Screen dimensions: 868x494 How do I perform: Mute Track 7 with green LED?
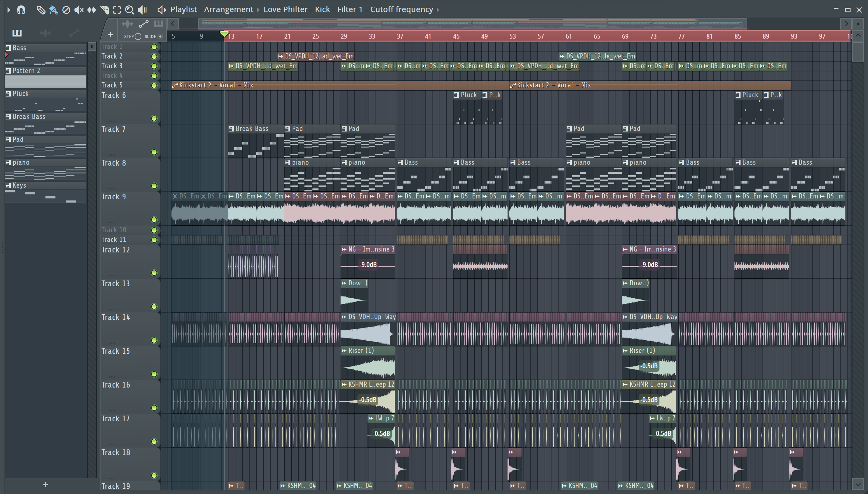click(154, 152)
